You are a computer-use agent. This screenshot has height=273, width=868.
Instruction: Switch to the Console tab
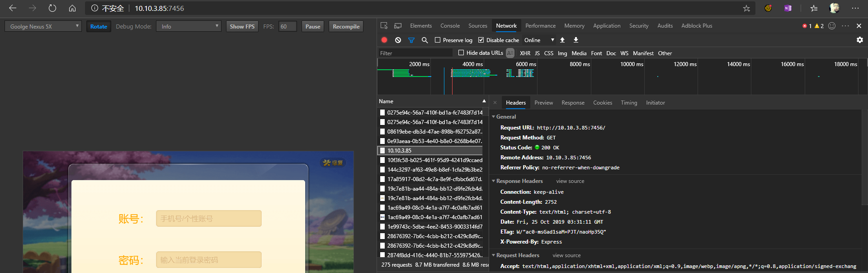pos(450,26)
